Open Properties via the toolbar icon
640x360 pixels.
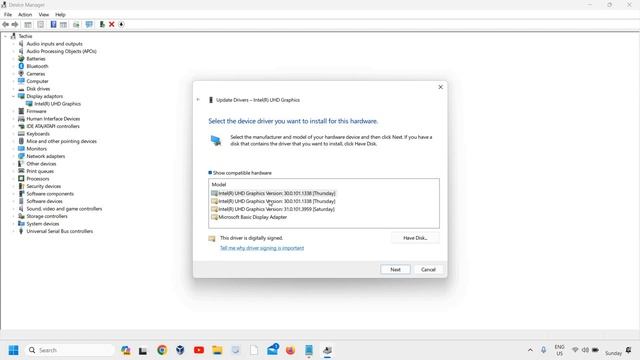tap(40, 24)
